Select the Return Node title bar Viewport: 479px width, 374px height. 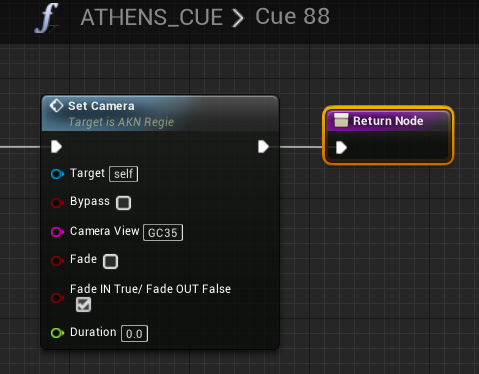click(388, 121)
